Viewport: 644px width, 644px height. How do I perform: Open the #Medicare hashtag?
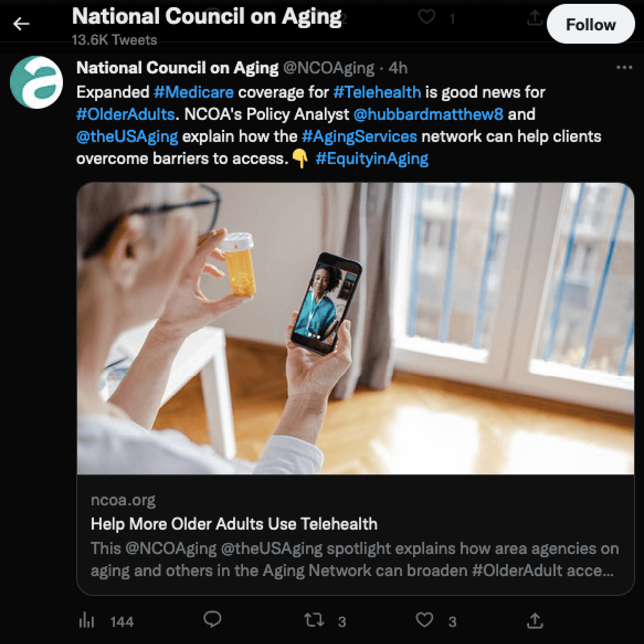pyautogui.click(x=193, y=92)
